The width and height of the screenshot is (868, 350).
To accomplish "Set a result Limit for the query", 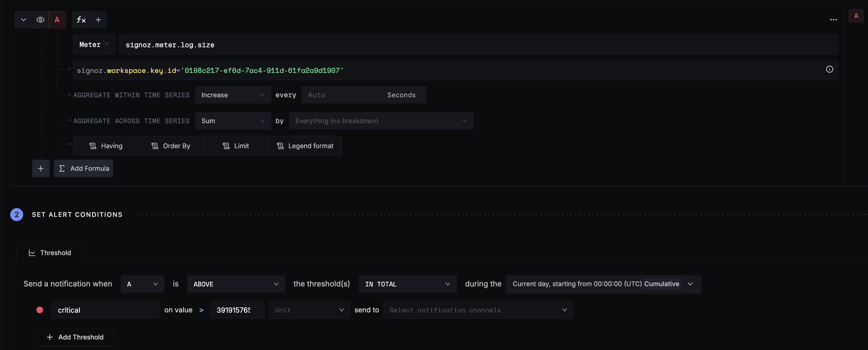I will point(236,146).
